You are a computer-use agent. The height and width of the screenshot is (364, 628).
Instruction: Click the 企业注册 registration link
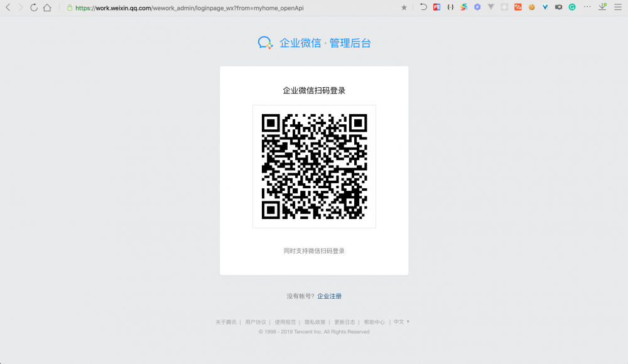(x=329, y=296)
